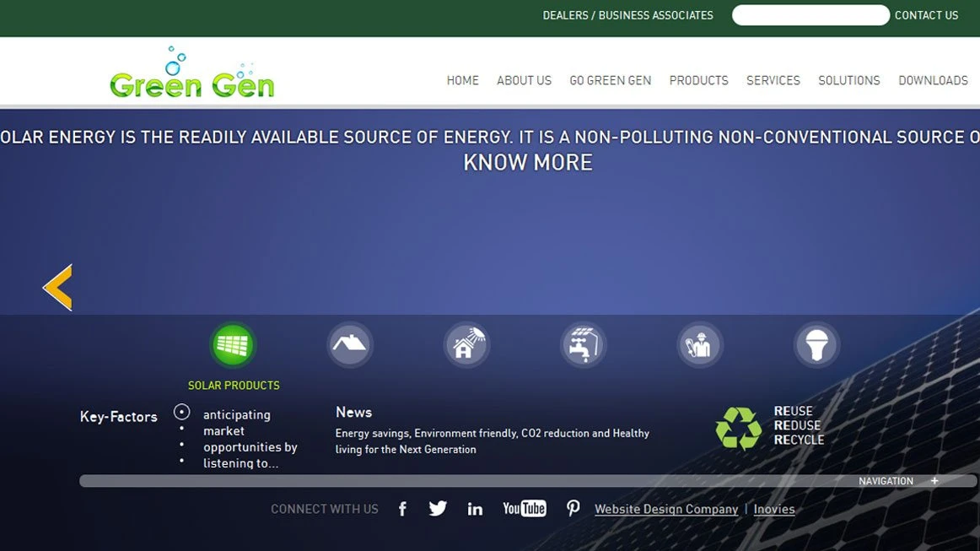Open the LinkedIn social icon
The height and width of the screenshot is (551, 980).
pyautogui.click(x=475, y=509)
